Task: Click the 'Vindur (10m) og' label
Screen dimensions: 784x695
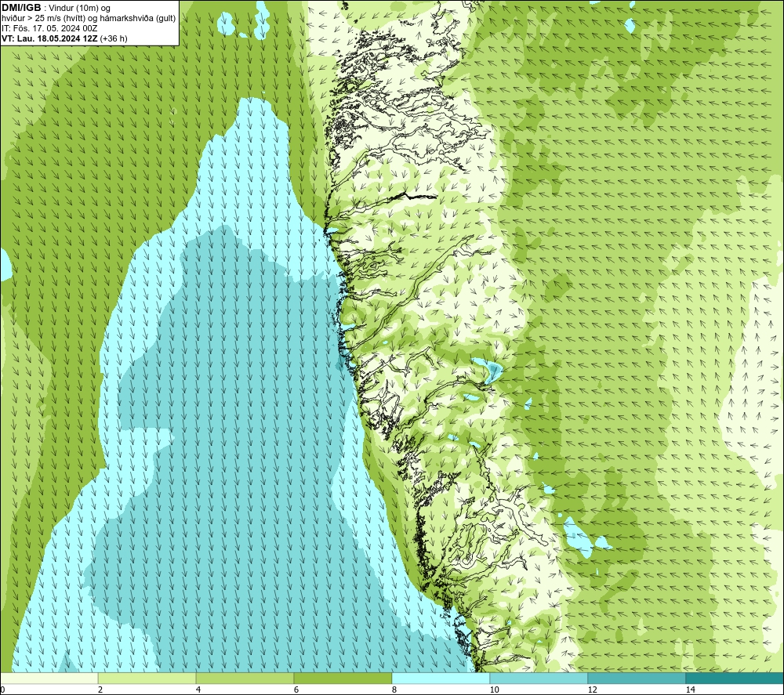Action: click(79, 9)
